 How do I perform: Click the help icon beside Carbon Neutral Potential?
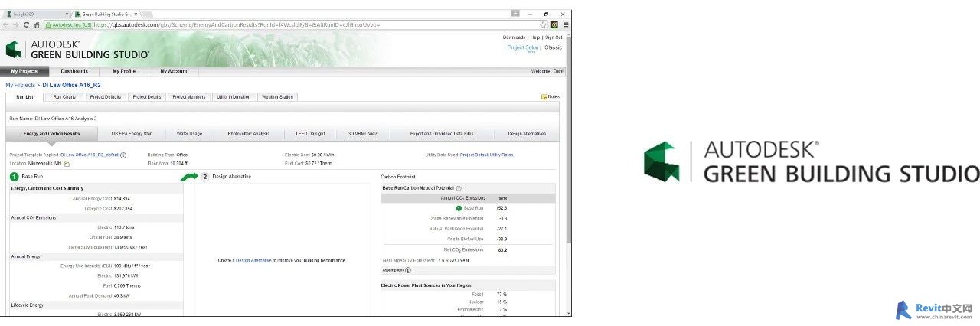click(x=459, y=188)
